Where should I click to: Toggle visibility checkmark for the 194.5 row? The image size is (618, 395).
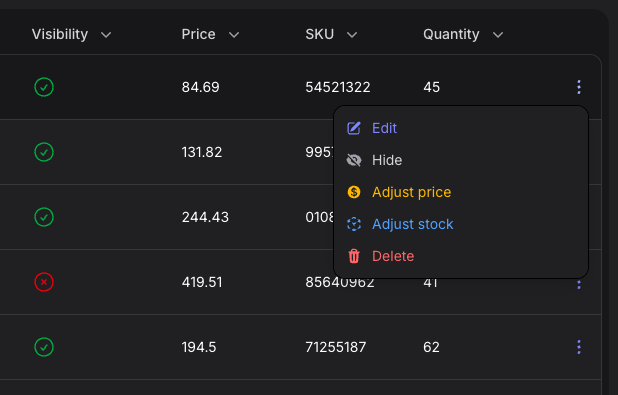[44, 347]
